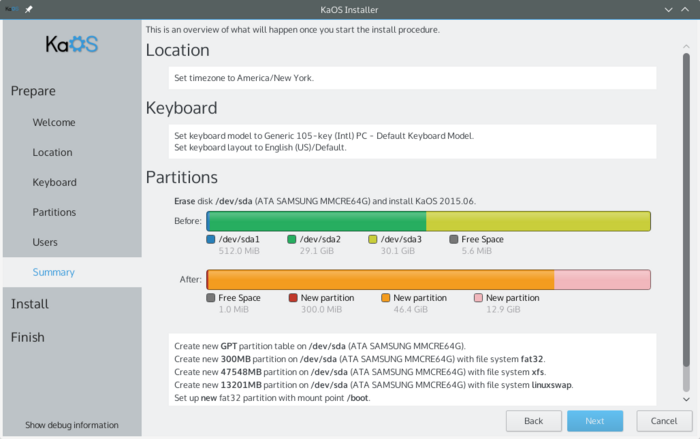Click the KaOS logo in sidebar
700x439 pixels.
(x=71, y=45)
